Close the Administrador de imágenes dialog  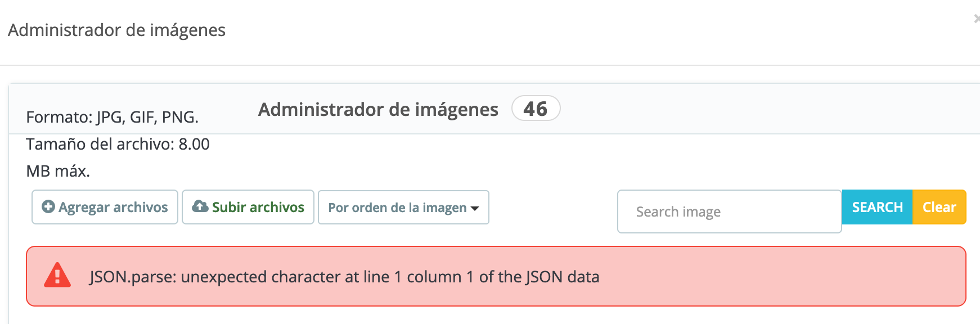pyautogui.click(x=977, y=19)
